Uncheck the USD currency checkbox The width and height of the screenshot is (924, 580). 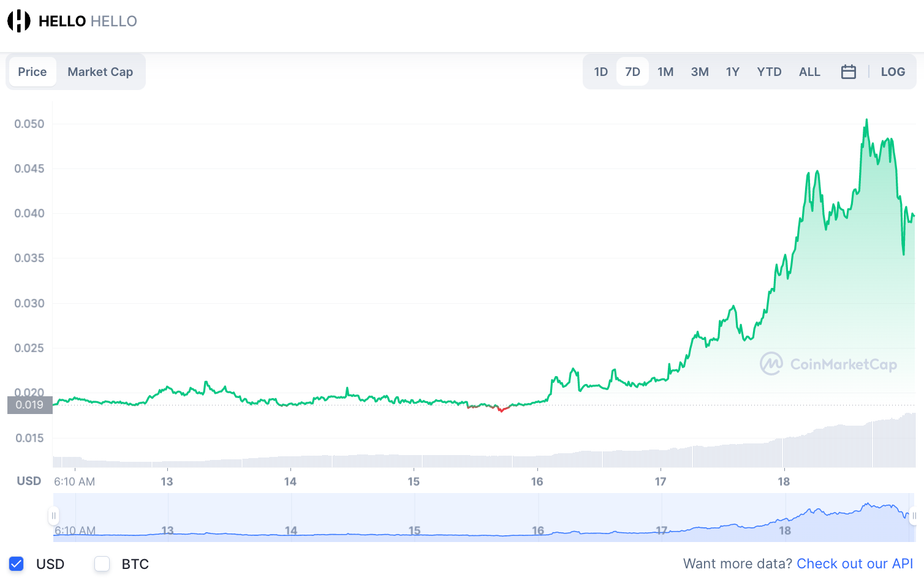click(x=17, y=564)
